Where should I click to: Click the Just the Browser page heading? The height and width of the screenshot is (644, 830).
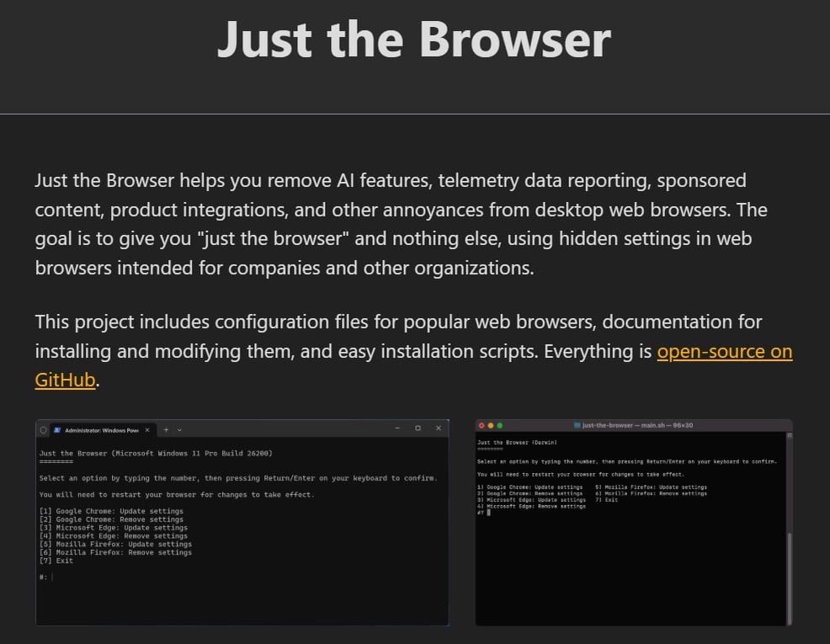pos(414,40)
